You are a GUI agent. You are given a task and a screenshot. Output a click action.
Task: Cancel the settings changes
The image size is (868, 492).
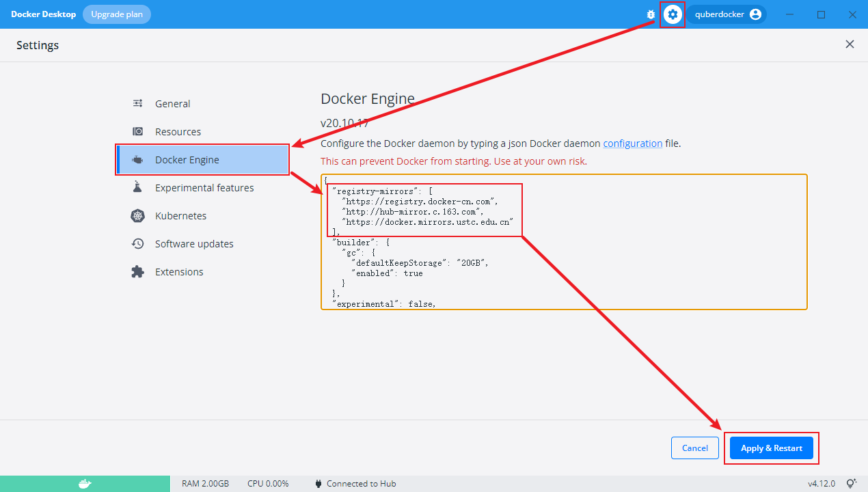point(694,448)
